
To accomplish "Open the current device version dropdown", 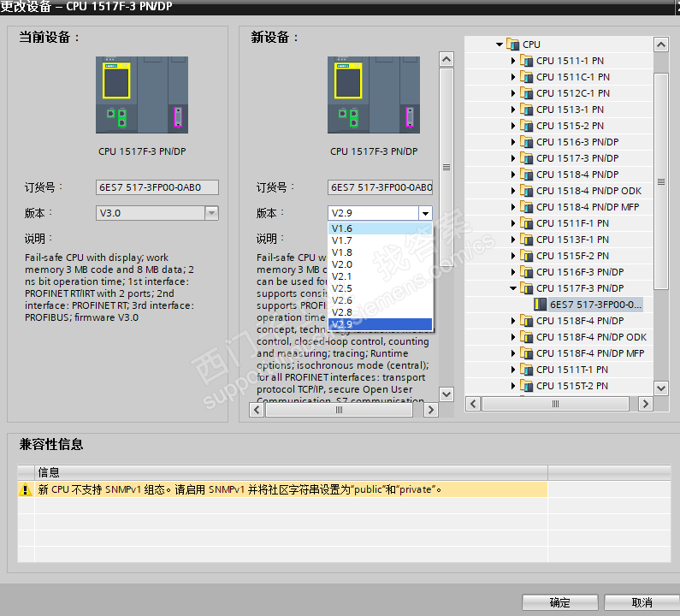I will [211, 213].
